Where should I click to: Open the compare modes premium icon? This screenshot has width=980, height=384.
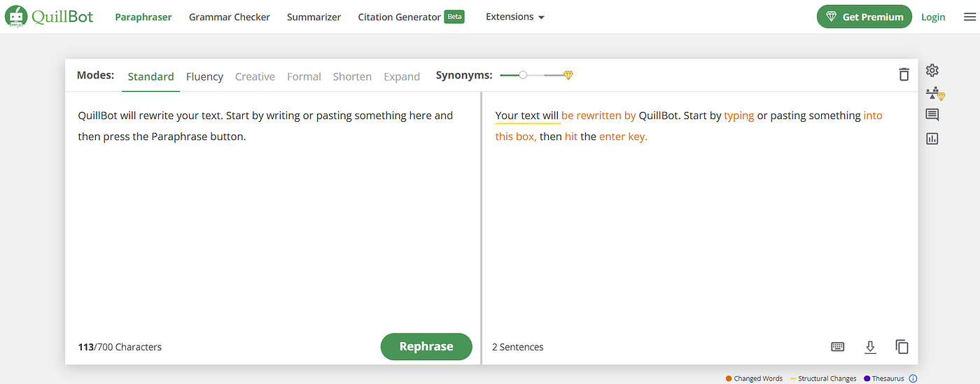click(934, 93)
